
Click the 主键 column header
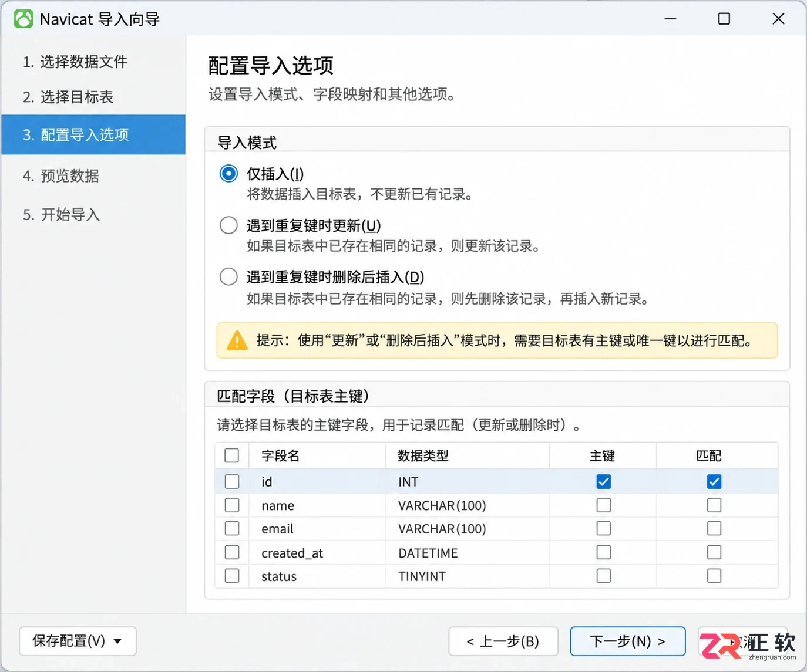(x=603, y=455)
